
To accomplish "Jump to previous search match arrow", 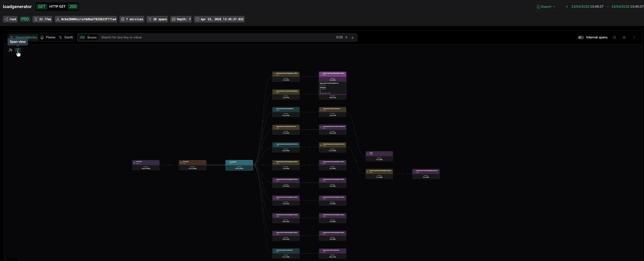I will 346,37.
